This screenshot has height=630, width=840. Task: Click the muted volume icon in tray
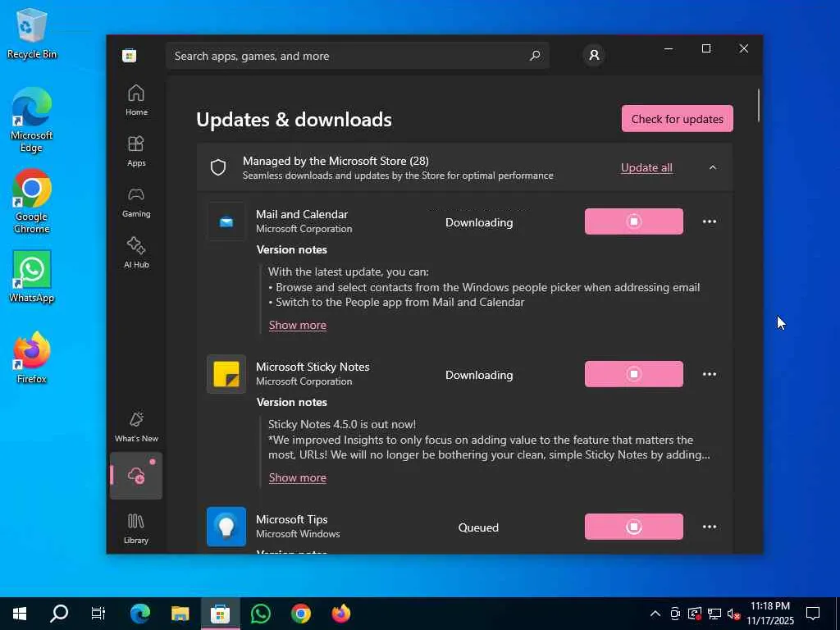733,614
